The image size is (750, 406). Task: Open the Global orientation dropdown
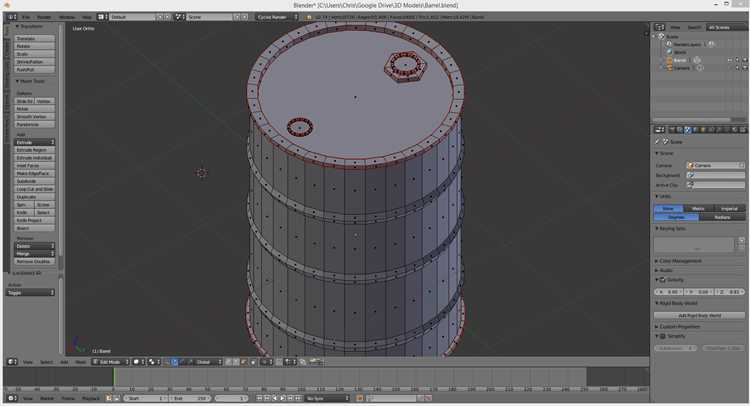tap(208, 362)
